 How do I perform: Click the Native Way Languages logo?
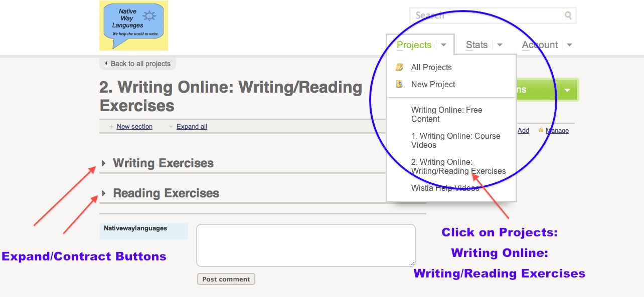133,26
